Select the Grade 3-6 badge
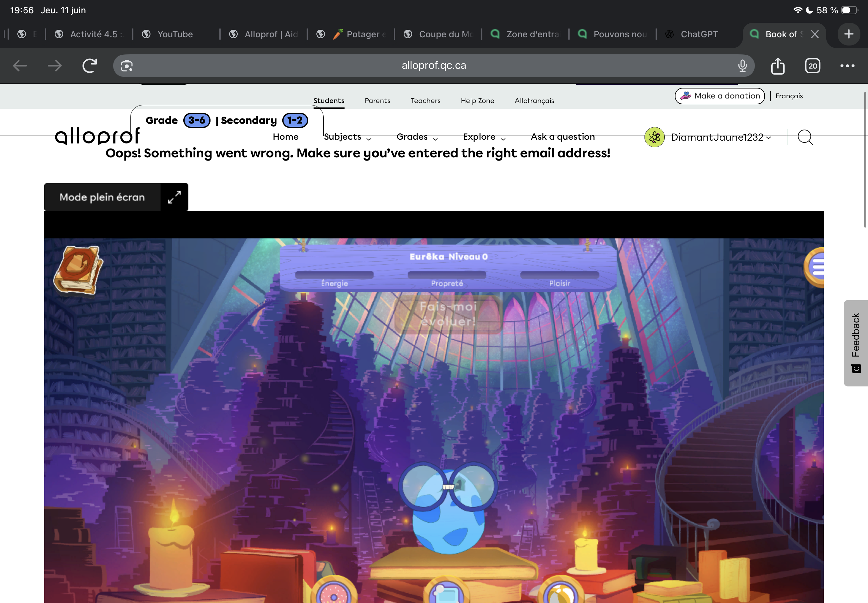Screen dimensions: 868x603 [197, 120]
